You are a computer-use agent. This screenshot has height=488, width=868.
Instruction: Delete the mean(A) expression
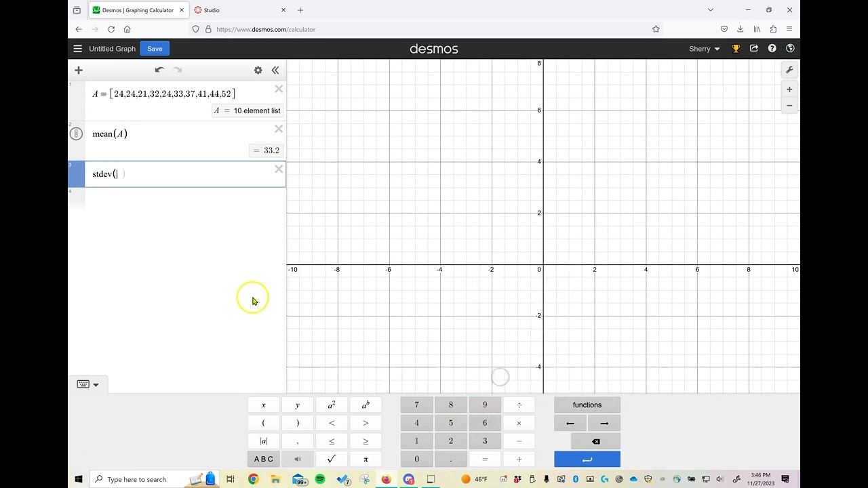[x=279, y=129]
